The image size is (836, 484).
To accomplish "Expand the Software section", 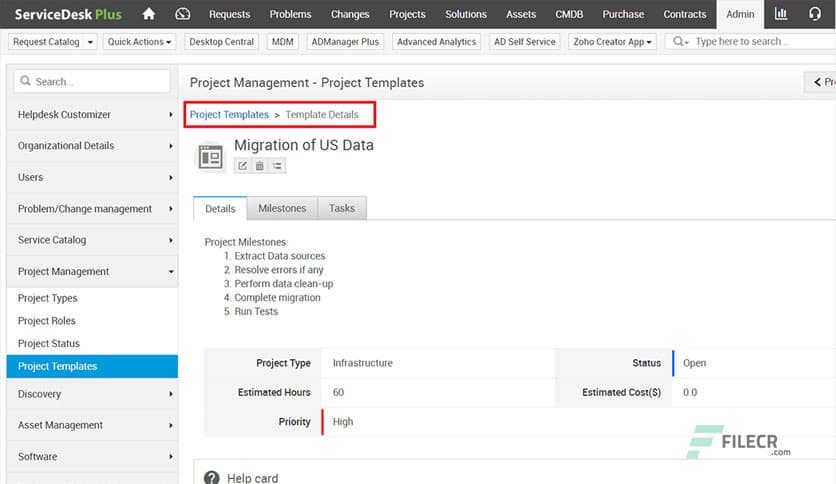I will point(92,457).
